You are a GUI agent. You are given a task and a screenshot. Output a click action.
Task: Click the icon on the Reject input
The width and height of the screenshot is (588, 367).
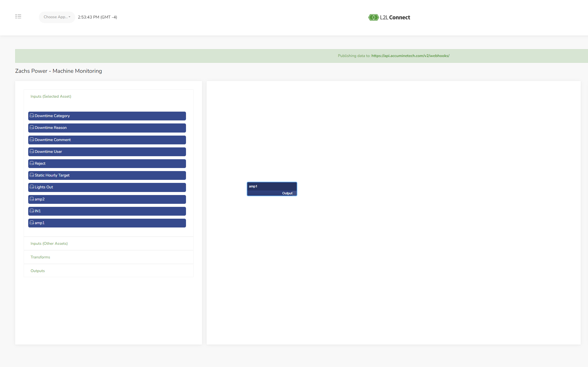point(32,163)
